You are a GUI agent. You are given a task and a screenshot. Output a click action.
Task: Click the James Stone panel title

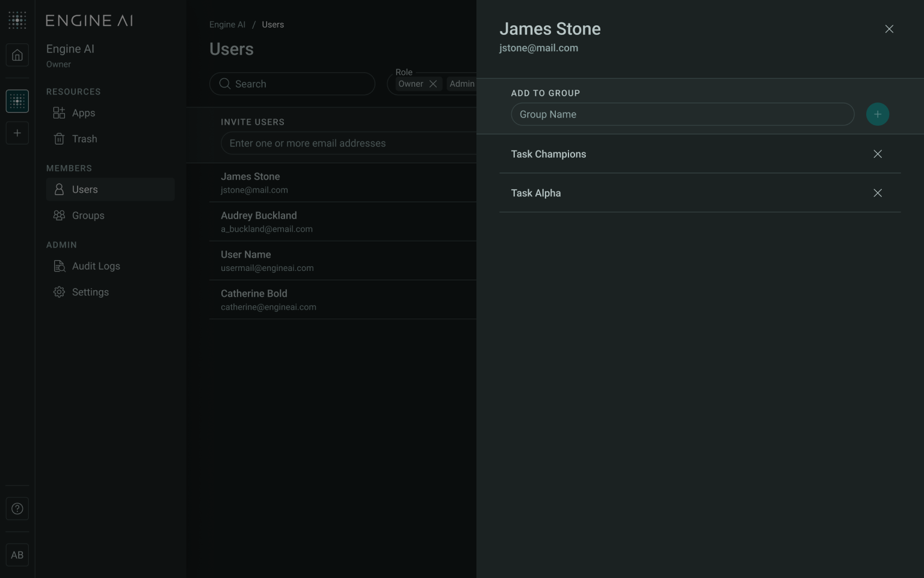coord(550,29)
